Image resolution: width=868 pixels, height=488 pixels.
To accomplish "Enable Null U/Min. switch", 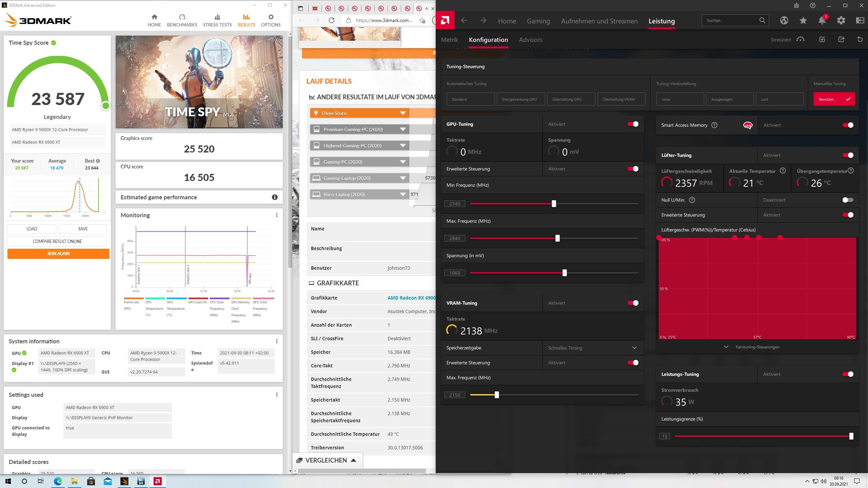I will tap(848, 200).
